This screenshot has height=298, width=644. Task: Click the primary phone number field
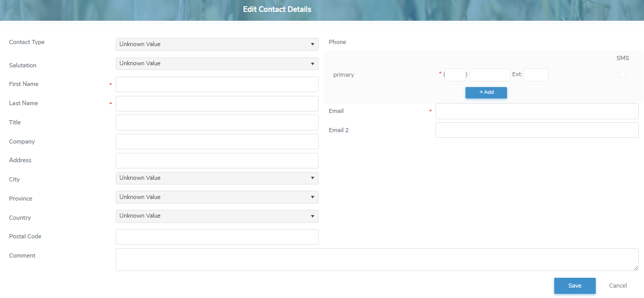click(489, 75)
